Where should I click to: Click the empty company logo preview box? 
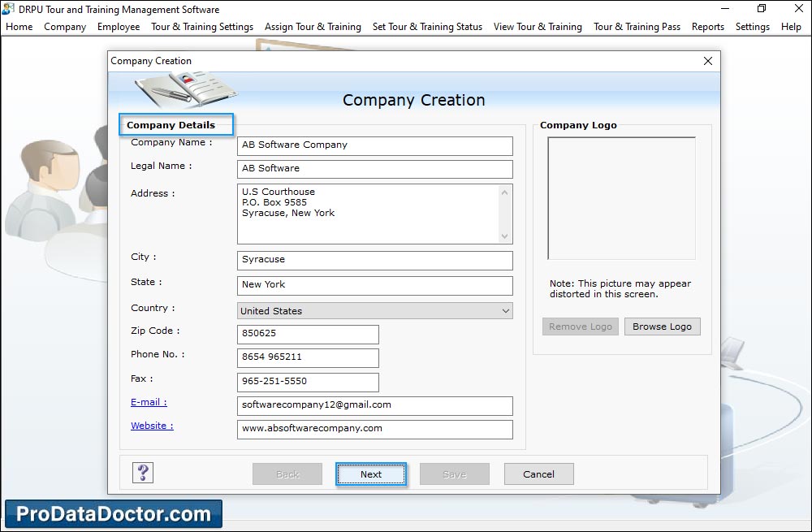pyautogui.click(x=621, y=198)
